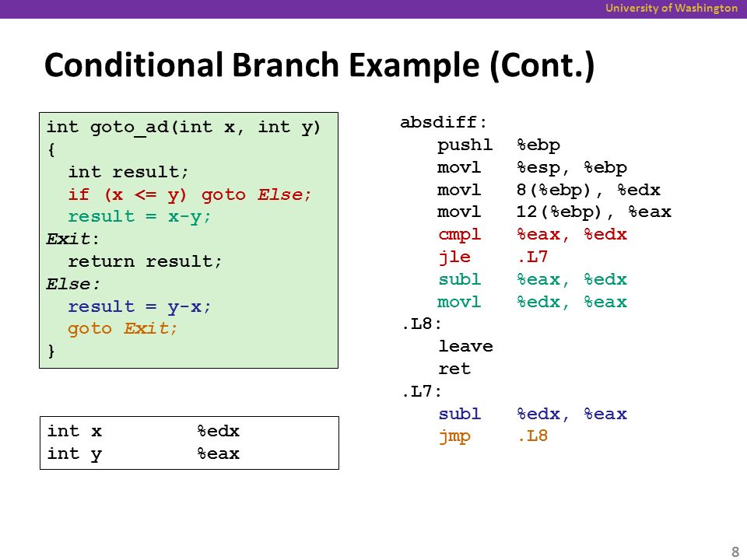Click the '.L8:' assembly label
The width and height of the screenshot is (747, 560).
(421, 324)
